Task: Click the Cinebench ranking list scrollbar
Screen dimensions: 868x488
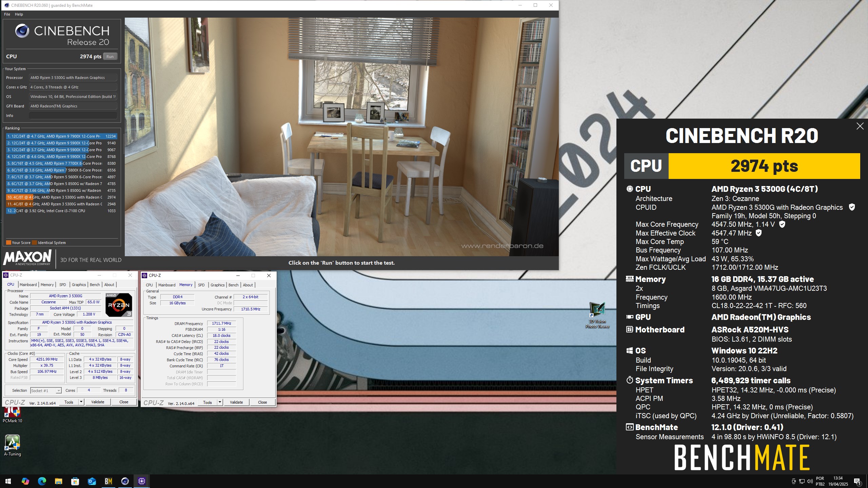Action: [x=123, y=144]
